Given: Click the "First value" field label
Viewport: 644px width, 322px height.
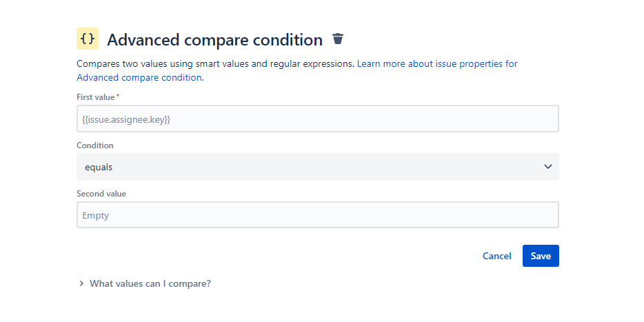Looking at the screenshot, I should click(x=95, y=97).
